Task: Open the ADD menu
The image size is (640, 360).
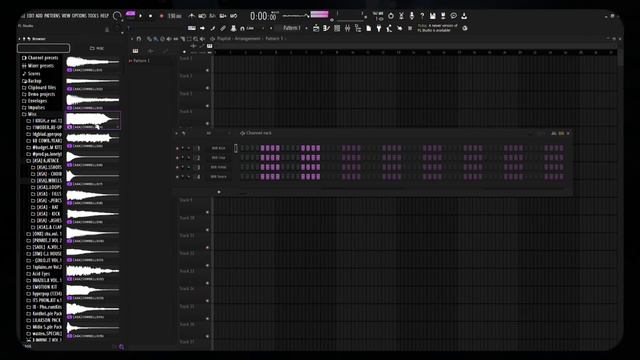Action: point(39,16)
